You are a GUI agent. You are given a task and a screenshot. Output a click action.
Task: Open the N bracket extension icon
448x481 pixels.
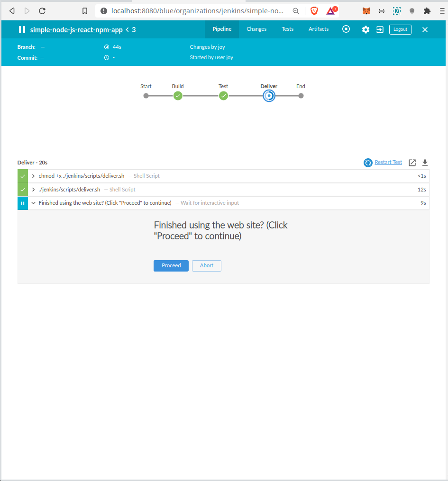click(x=397, y=11)
